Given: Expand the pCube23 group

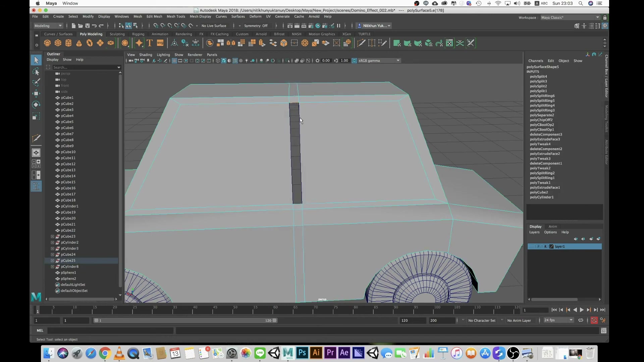Looking at the screenshot, I should [x=52, y=236].
